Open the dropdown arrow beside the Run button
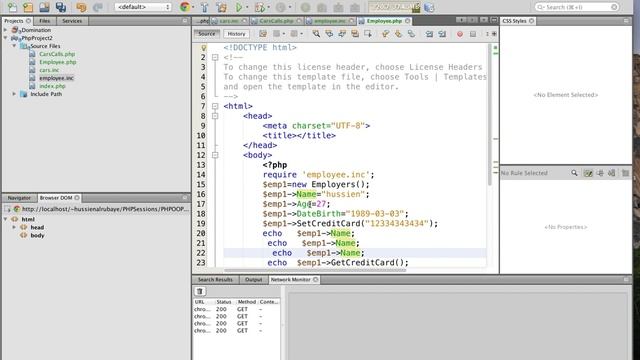This screenshot has width=640, height=360. 247,7
